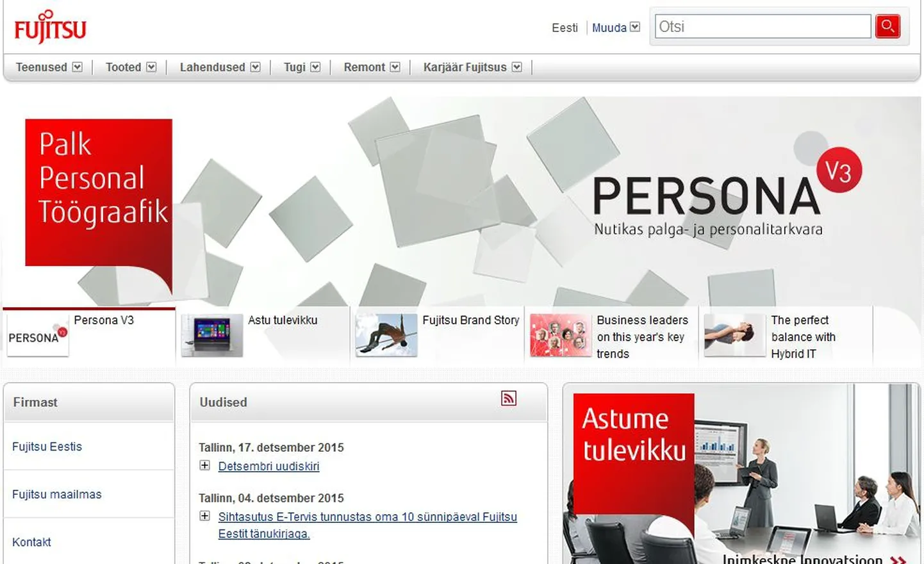Select the Hybrid IT balance thumbnail
Image resolution: width=924 pixels, height=564 pixels.
tap(735, 335)
